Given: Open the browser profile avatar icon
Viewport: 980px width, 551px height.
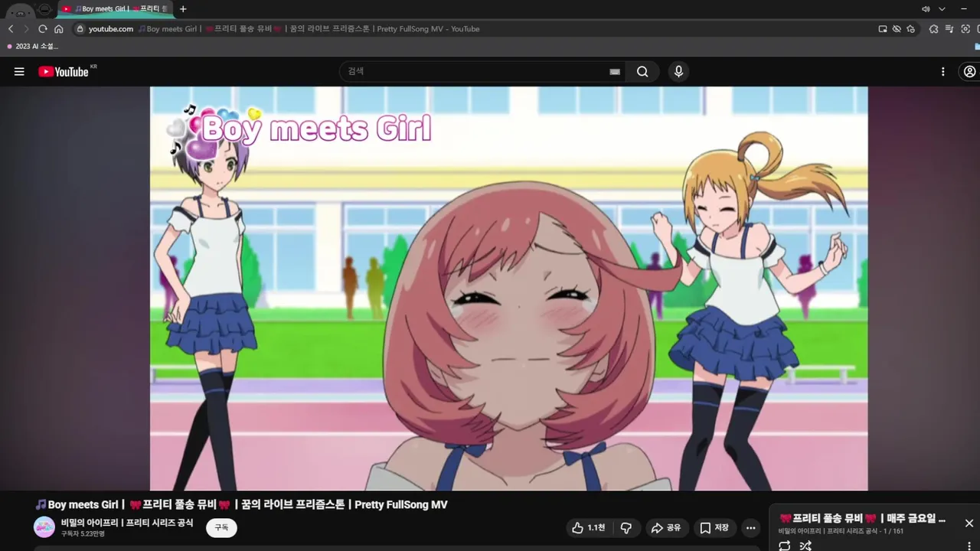Looking at the screenshot, I should (19, 10).
